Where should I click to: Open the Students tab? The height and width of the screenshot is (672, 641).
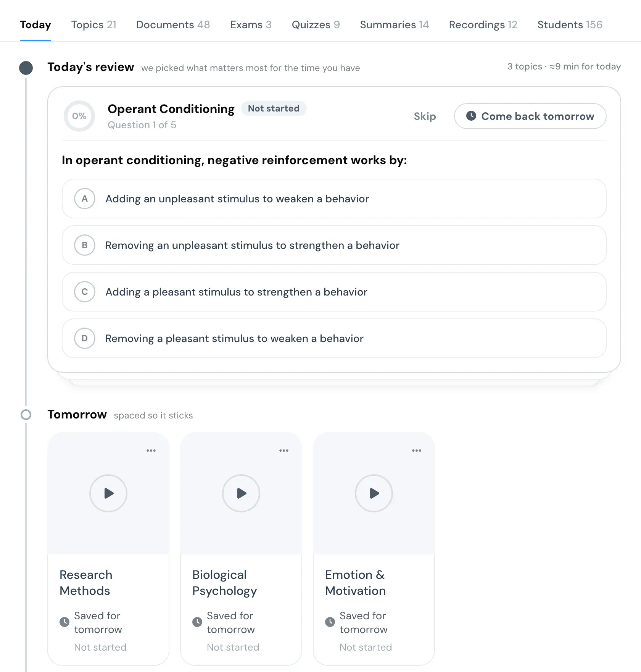click(570, 25)
